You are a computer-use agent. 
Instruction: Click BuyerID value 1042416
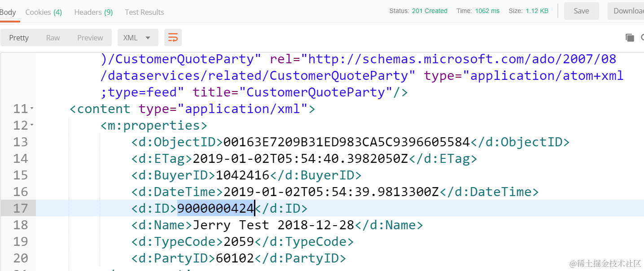pos(242,175)
